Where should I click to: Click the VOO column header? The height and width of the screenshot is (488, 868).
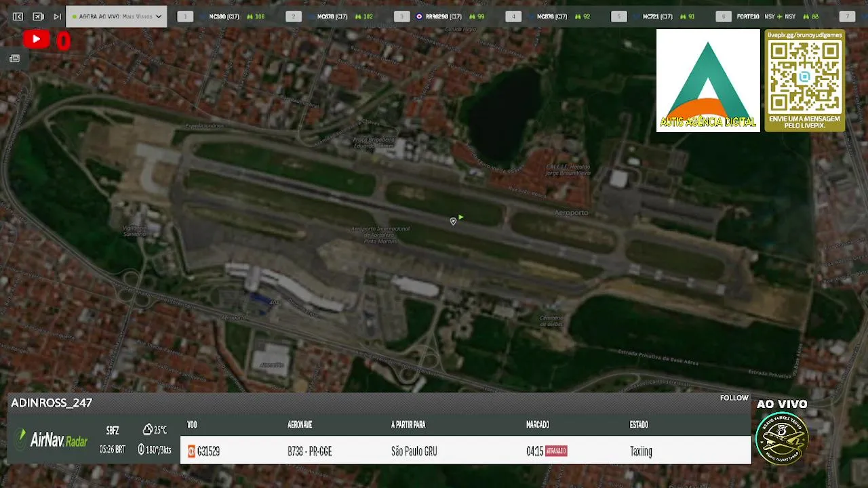pyautogui.click(x=192, y=425)
